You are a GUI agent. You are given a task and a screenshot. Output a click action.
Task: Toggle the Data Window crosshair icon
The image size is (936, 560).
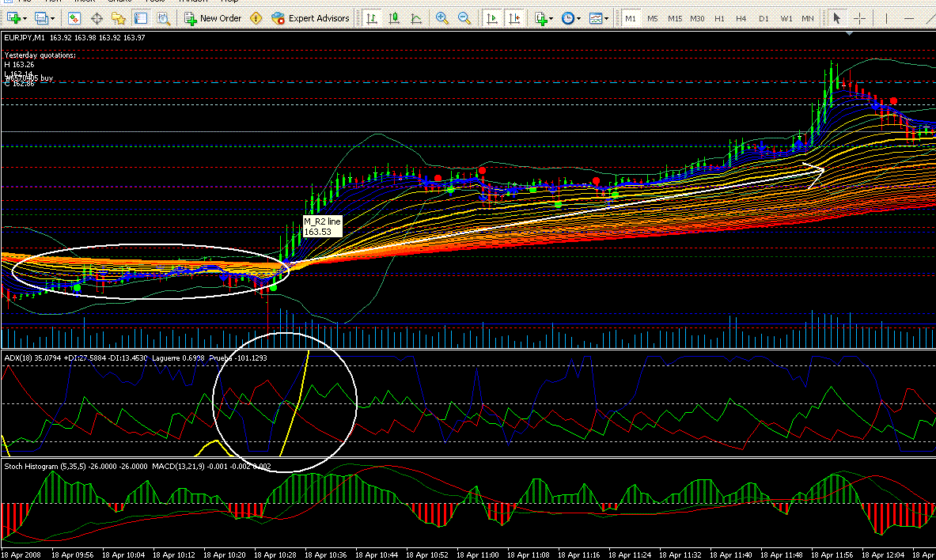(97, 18)
